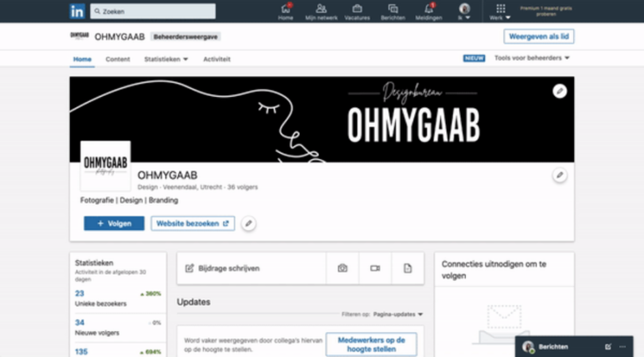Image resolution: width=644 pixels, height=357 pixels.
Task: Open the Pagina-updates filter dropdown
Action: point(398,314)
